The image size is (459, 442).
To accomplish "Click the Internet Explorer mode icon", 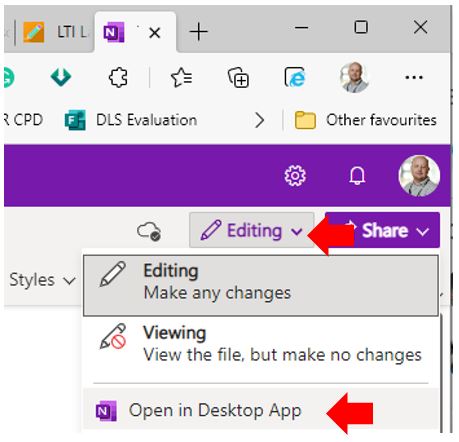I will pyautogui.click(x=295, y=77).
